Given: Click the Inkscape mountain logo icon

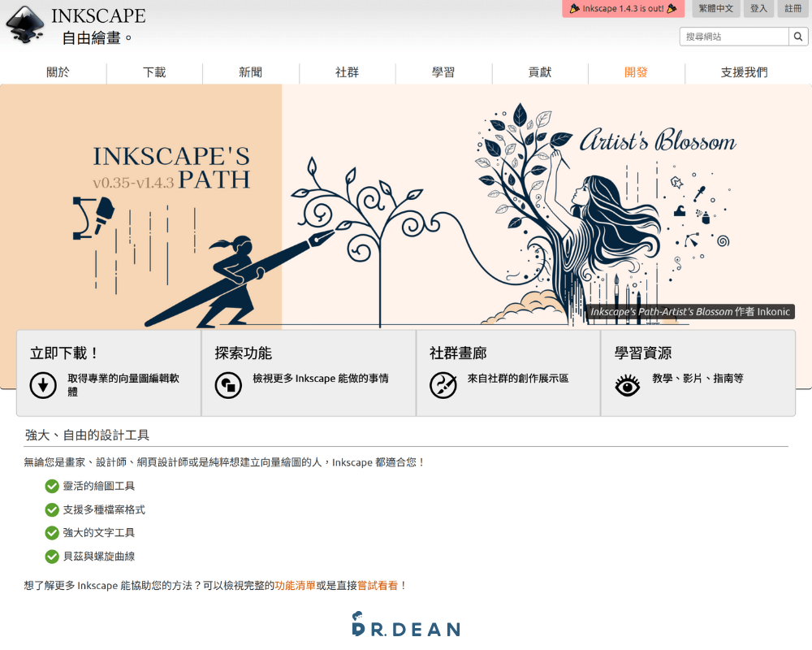Looking at the screenshot, I should (24, 24).
